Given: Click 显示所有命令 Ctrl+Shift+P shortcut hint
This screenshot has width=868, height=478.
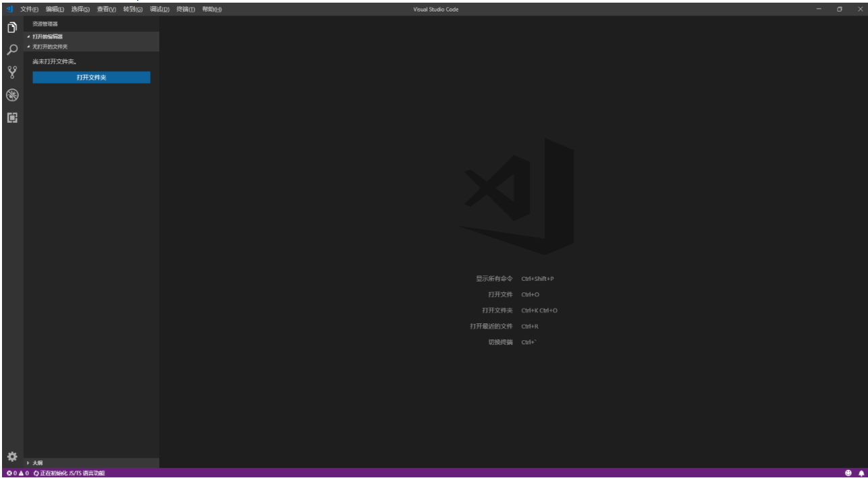Looking at the screenshot, I should (x=515, y=279).
